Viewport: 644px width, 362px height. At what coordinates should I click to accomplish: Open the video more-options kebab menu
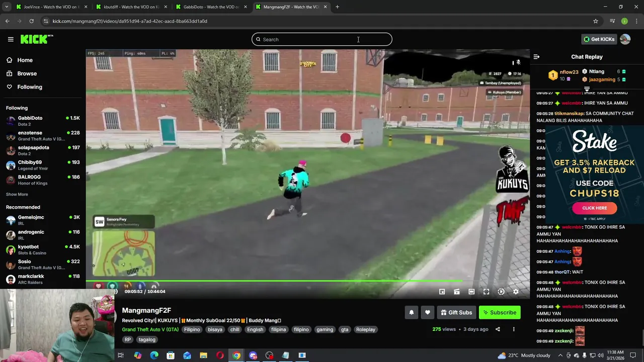(x=514, y=329)
